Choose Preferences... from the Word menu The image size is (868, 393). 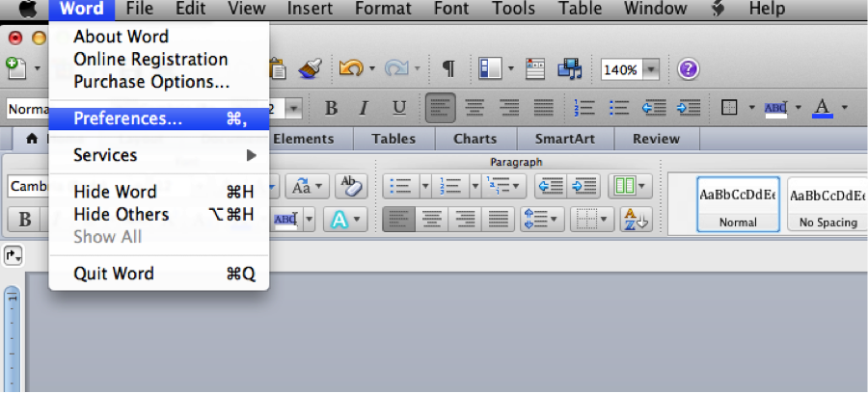tap(159, 118)
